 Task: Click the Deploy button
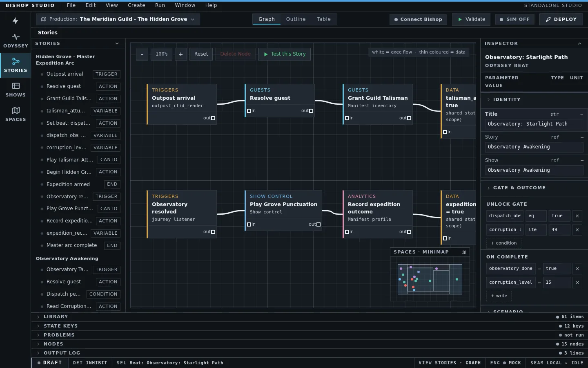[x=561, y=19]
